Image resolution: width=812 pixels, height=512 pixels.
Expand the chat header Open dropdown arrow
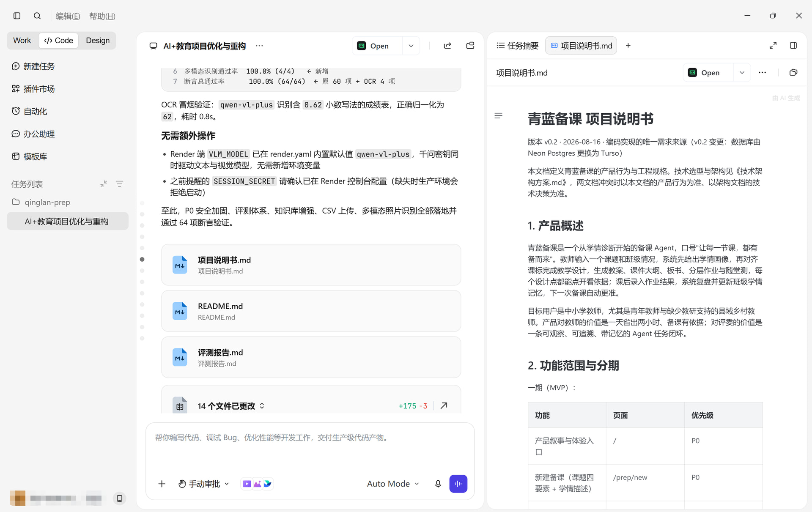point(411,46)
